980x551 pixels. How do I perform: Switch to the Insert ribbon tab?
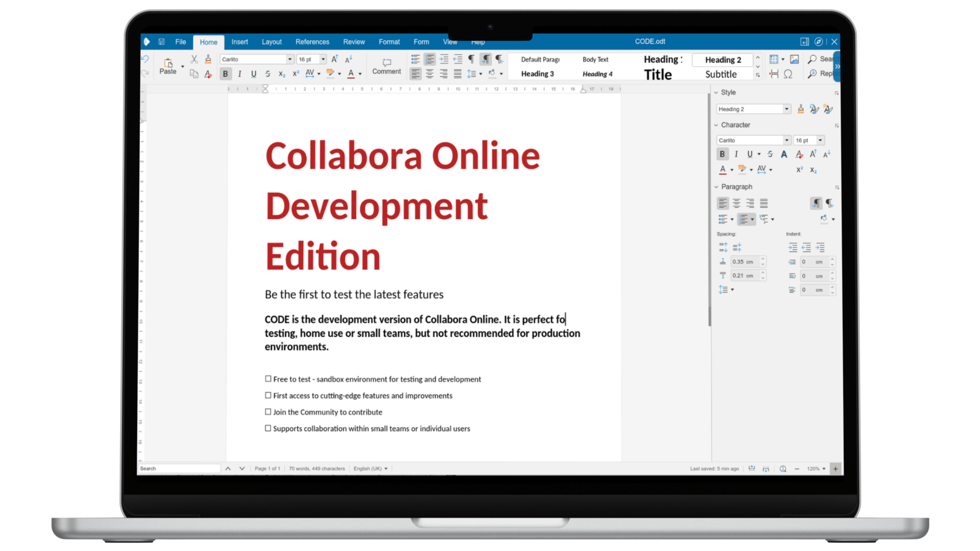pos(240,42)
